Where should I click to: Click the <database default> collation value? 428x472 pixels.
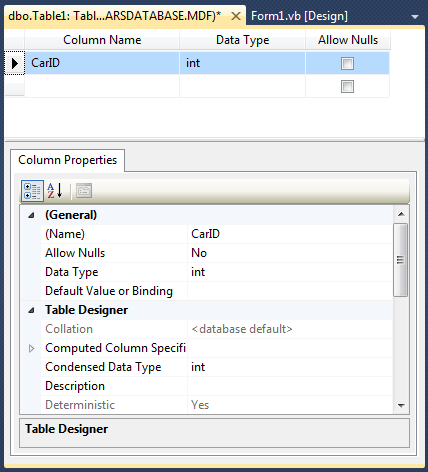(x=242, y=329)
